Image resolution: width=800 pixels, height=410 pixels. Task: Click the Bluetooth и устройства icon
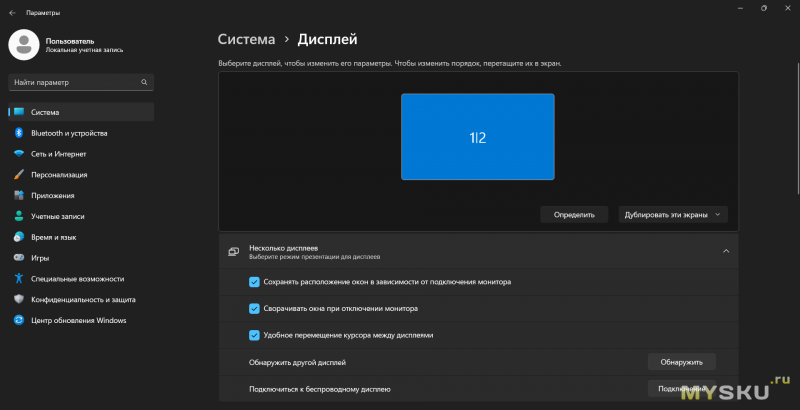(x=18, y=133)
